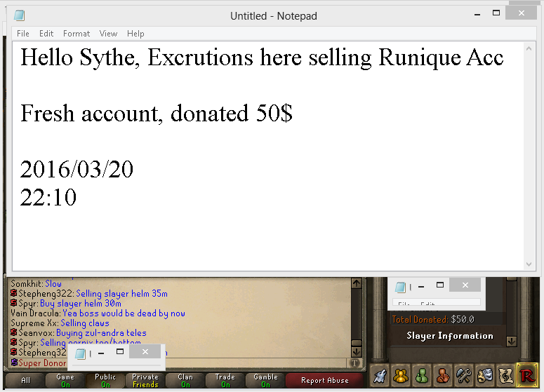Click Slayer Information in the side panel
The image size is (544, 392).
coord(450,335)
